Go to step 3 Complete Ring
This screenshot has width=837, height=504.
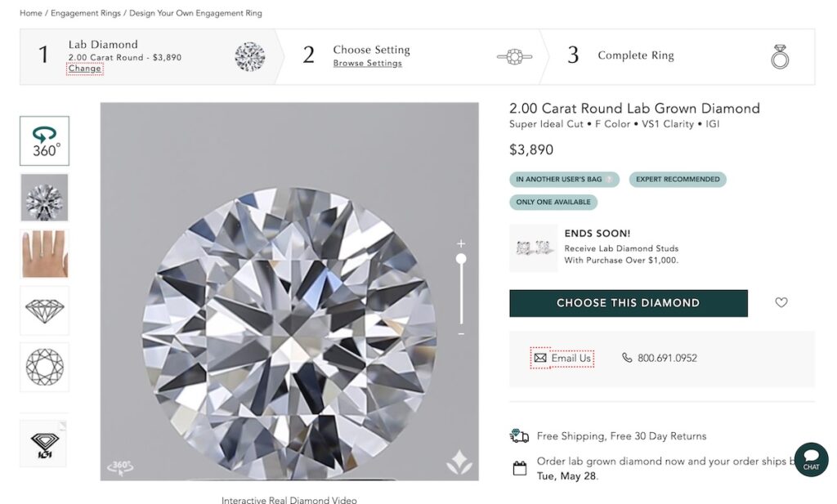click(x=635, y=55)
